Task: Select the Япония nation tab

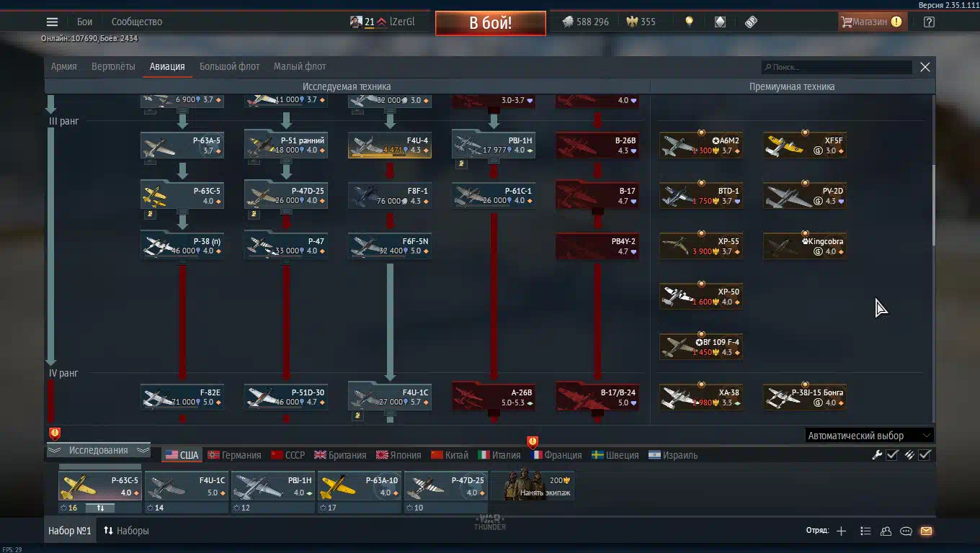Action: 398,455
